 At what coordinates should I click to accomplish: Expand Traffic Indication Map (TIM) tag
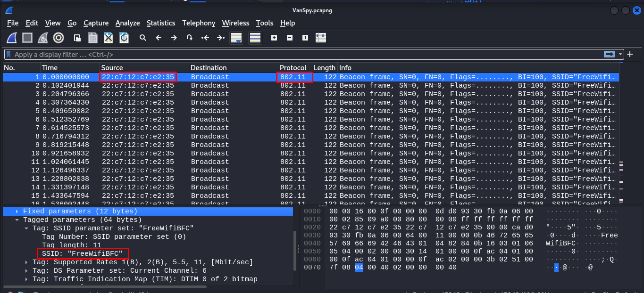pos(26,279)
